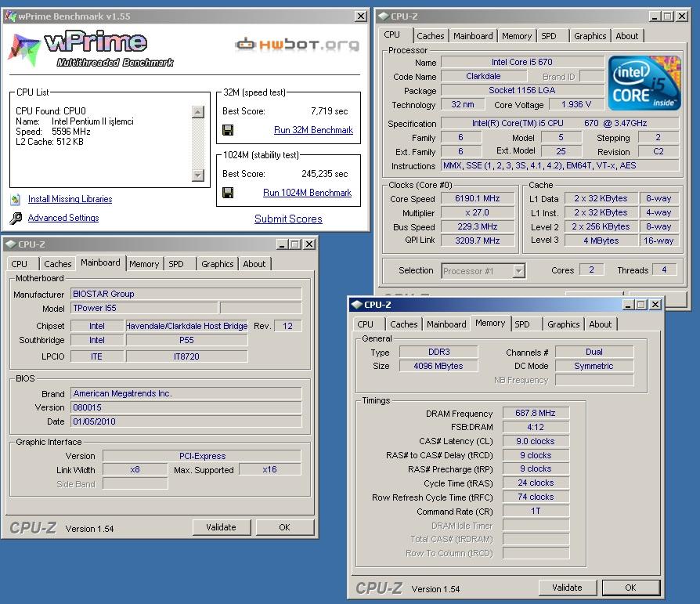
Task: Minimize the Memory CPU-Z window
Action: point(628,305)
